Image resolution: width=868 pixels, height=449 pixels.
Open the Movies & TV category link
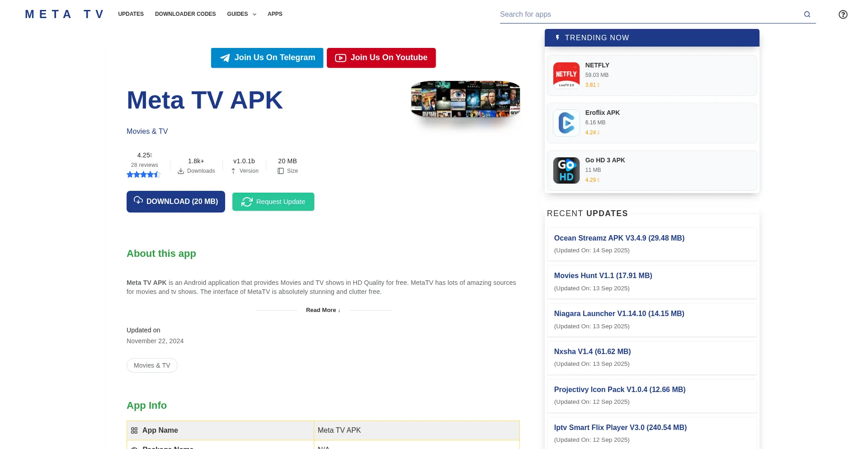(147, 131)
